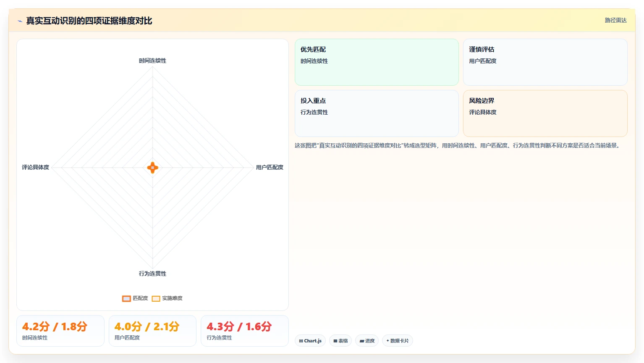Image resolution: width=644 pixels, height=363 pixels.
Task: Toggle the 匹配度 legend swatch
Action: point(126,299)
